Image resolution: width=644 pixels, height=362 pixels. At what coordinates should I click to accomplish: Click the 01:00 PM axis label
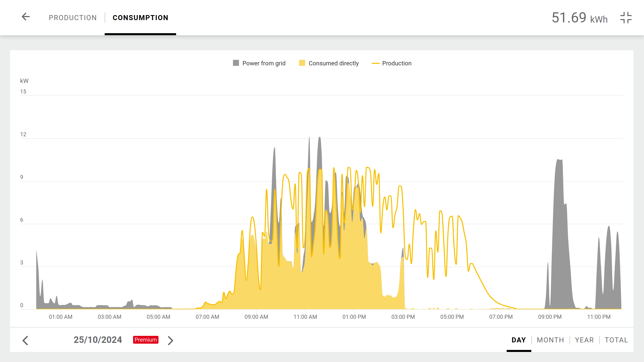pyautogui.click(x=354, y=317)
